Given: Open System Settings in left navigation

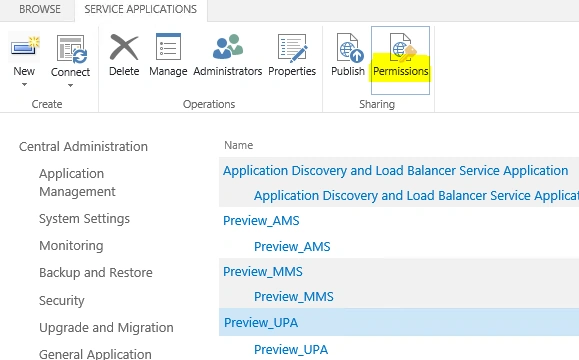Looking at the screenshot, I should click(x=85, y=219).
